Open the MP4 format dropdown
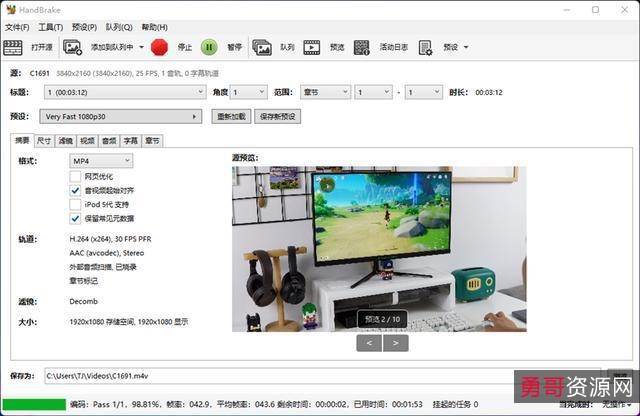The height and width of the screenshot is (416, 640). tap(101, 161)
